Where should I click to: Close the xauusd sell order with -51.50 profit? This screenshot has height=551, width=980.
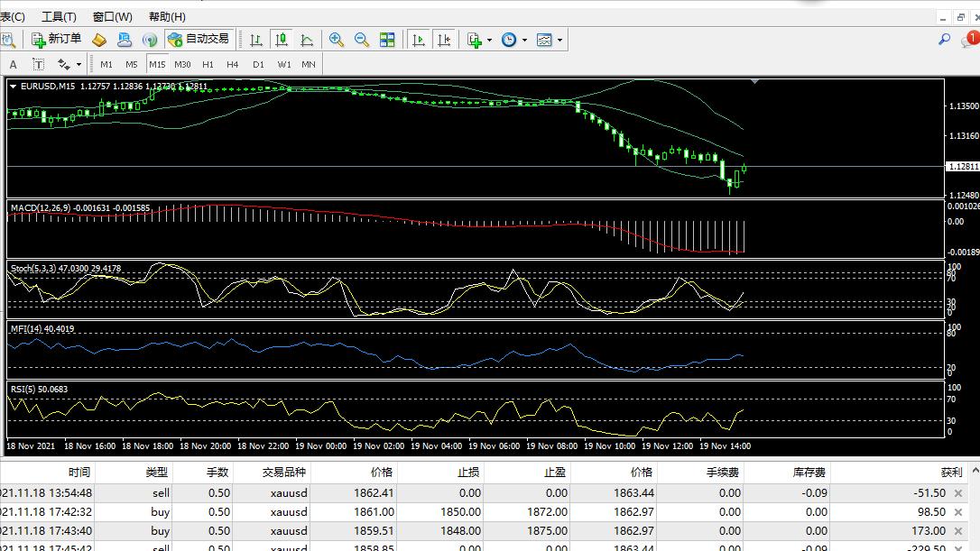pos(957,493)
